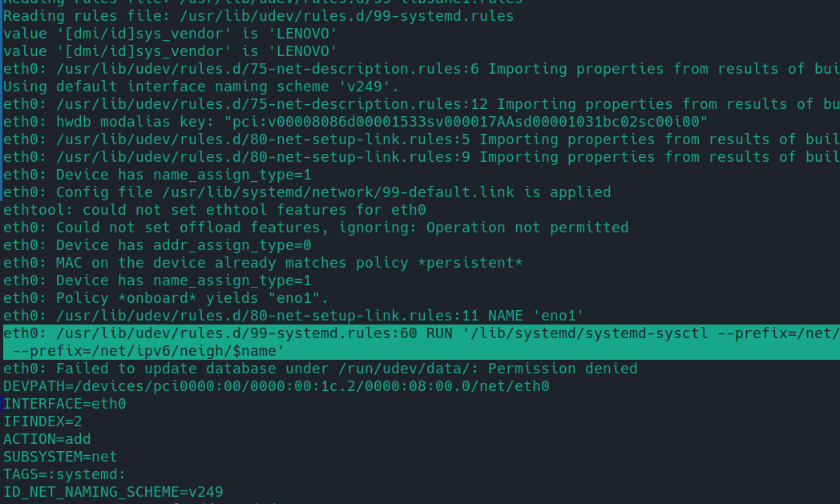
Task: Select the addr_assign_type=0 line
Action: click(157, 245)
